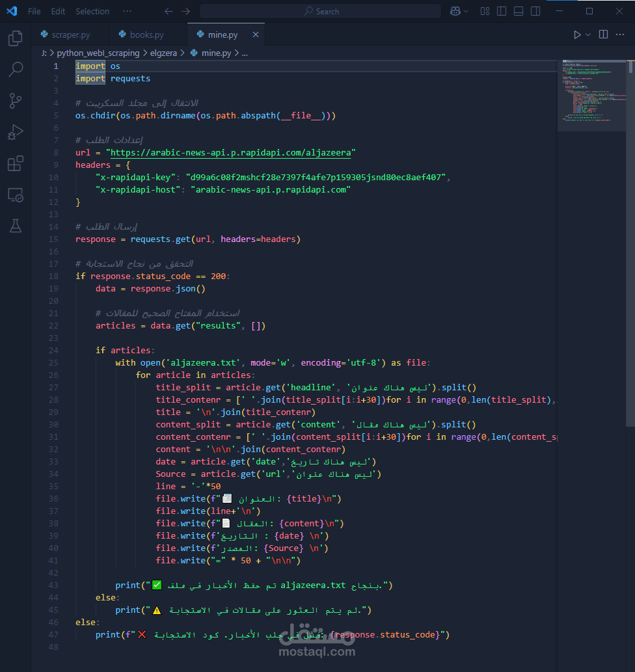
Task: Toggle the primary sidebar visibility
Action: click(x=502, y=11)
